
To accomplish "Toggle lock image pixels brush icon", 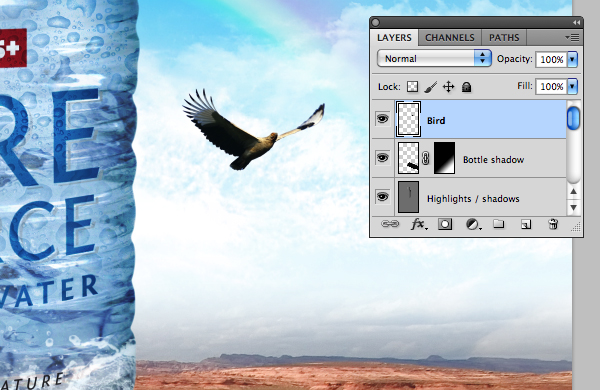I will (430, 87).
